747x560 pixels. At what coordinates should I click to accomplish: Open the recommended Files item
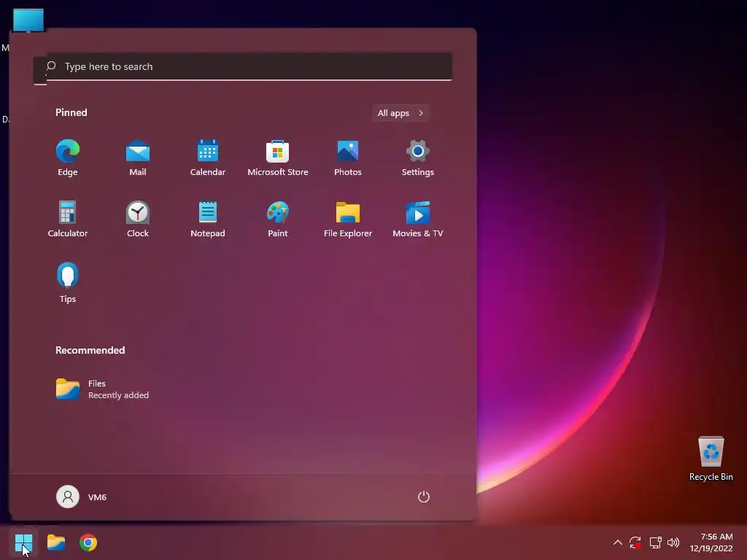point(102,389)
